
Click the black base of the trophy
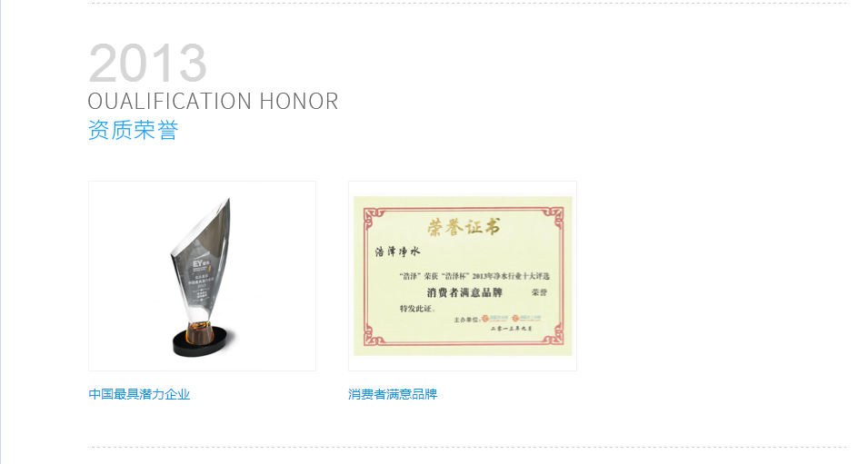click(200, 343)
